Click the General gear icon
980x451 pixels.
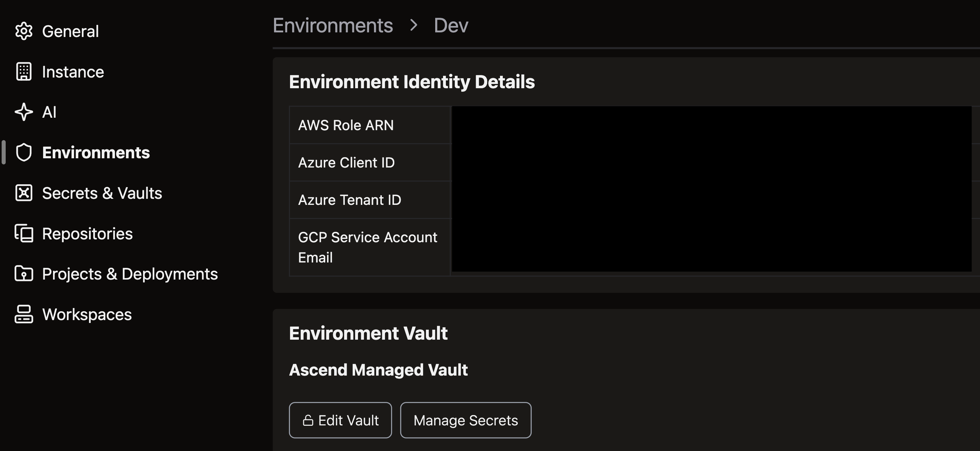click(x=23, y=31)
